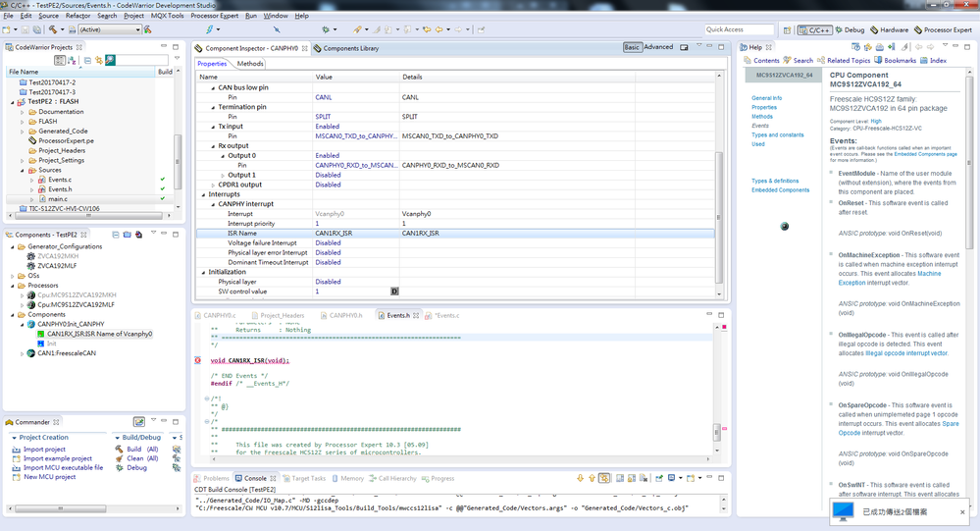
Task: Select the Basic view mode toggle
Action: [x=632, y=47]
